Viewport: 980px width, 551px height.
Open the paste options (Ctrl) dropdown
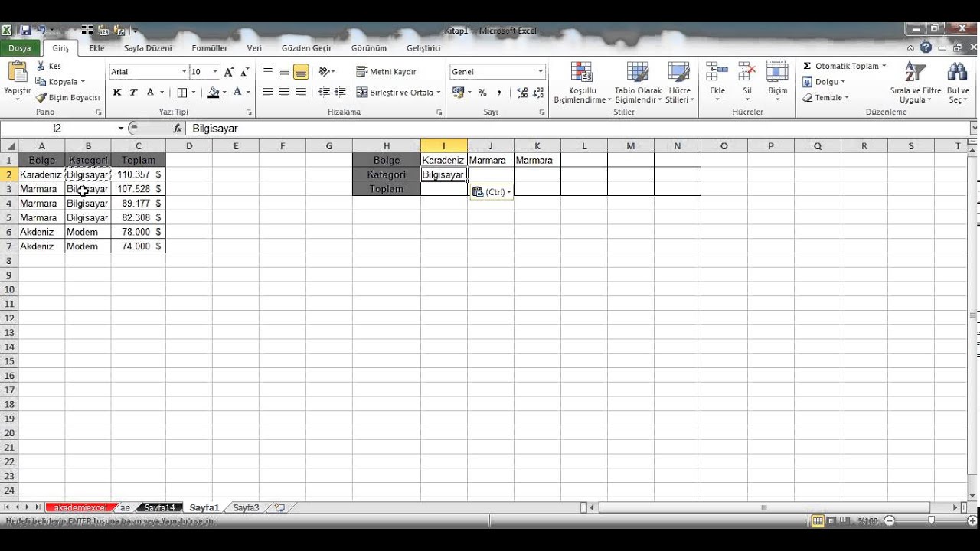tap(492, 192)
